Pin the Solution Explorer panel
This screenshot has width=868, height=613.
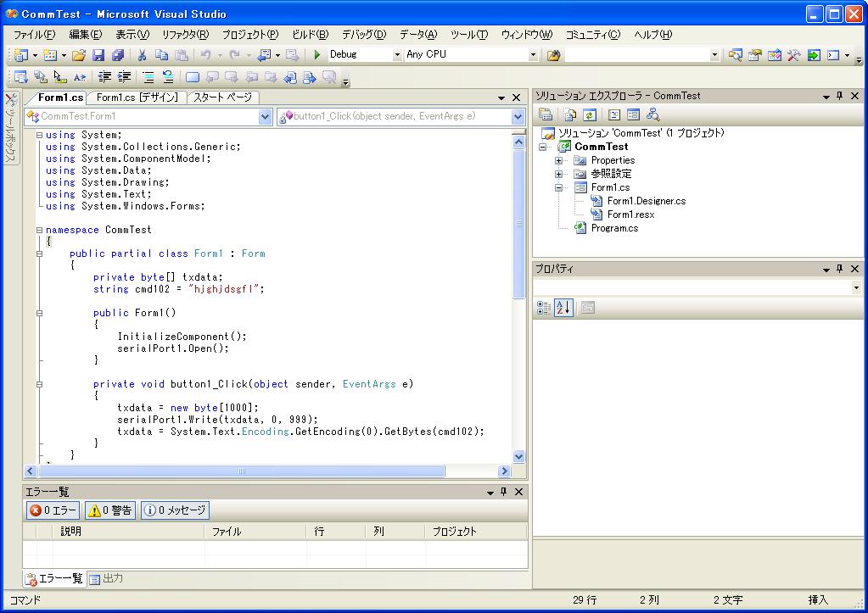[840, 96]
